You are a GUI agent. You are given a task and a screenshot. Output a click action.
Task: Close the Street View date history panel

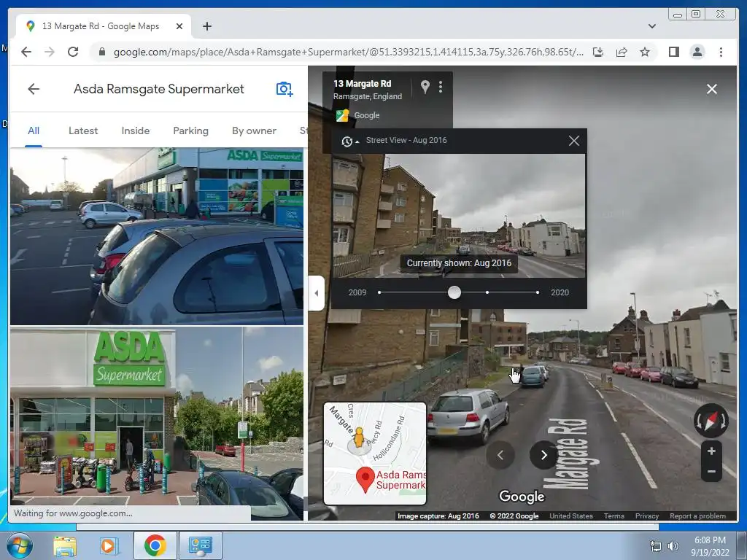(574, 141)
